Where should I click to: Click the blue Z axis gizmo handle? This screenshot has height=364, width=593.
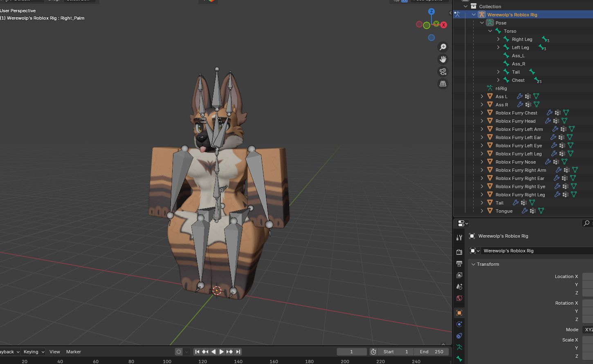point(431,11)
